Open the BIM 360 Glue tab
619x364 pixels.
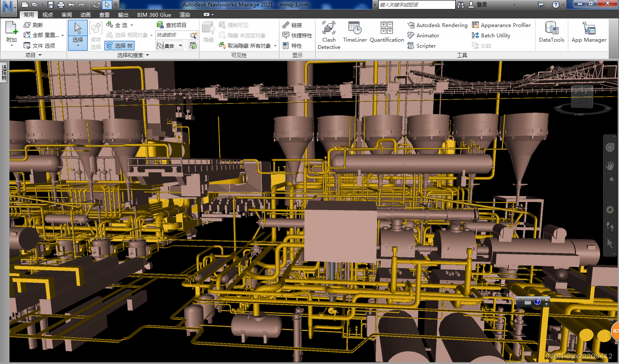(154, 15)
